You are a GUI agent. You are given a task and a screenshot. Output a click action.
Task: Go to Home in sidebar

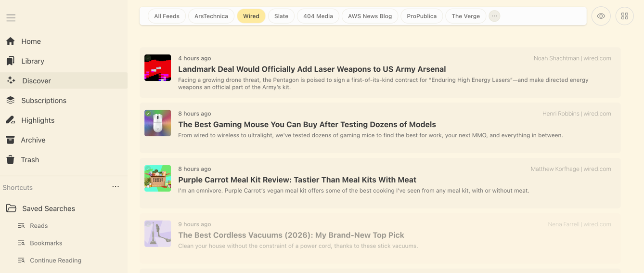[31, 41]
